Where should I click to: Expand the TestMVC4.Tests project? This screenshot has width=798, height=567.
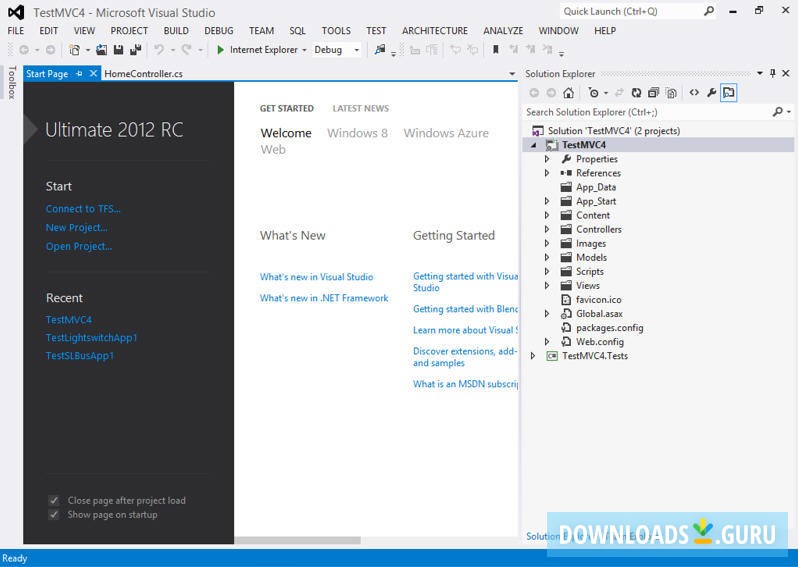tap(533, 356)
